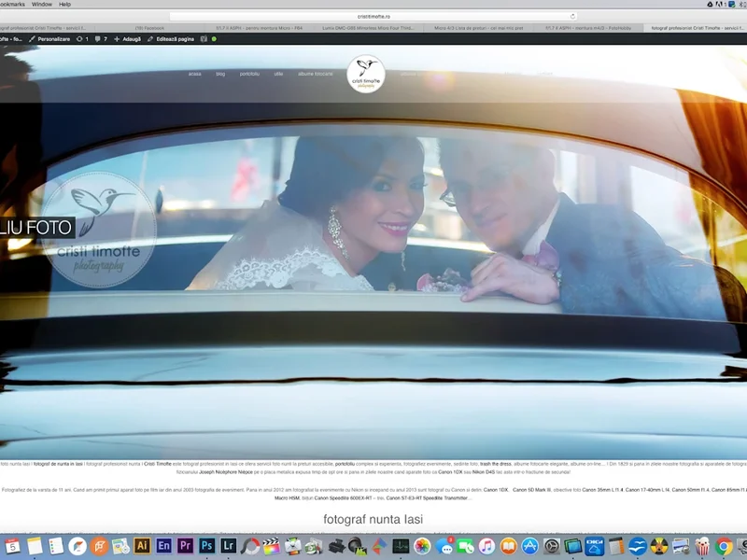Open the portofoliu navigation link
Image resolution: width=747 pixels, height=560 pixels.
[x=249, y=74]
